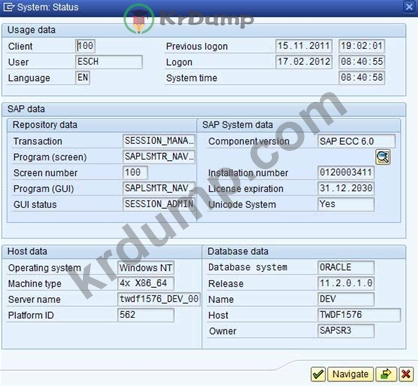Select the Transaction field SESSION_MANA
The width and height of the screenshot is (418, 386).
tap(159, 141)
